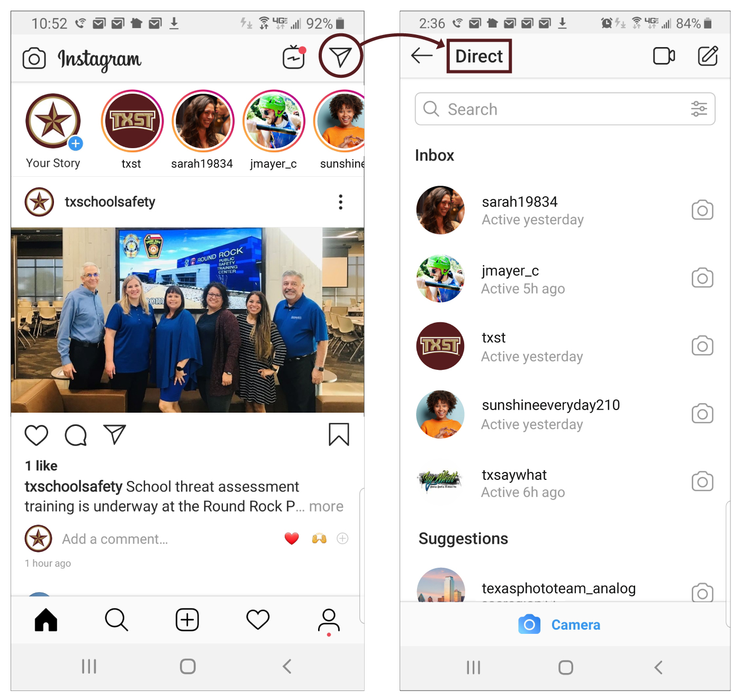Image resolution: width=741 pixels, height=700 pixels.
Task: Open comments with the speech bubble icon
Action: click(76, 435)
